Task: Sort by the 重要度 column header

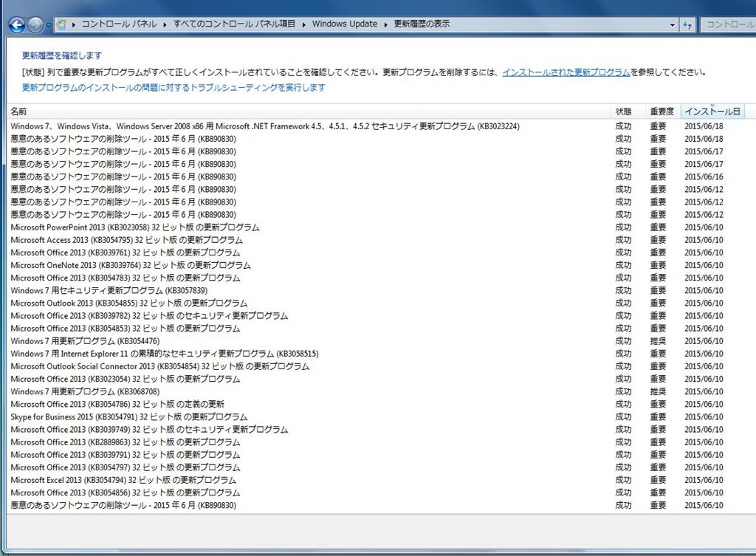Action: pyautogui.click(x=663, y=111)
